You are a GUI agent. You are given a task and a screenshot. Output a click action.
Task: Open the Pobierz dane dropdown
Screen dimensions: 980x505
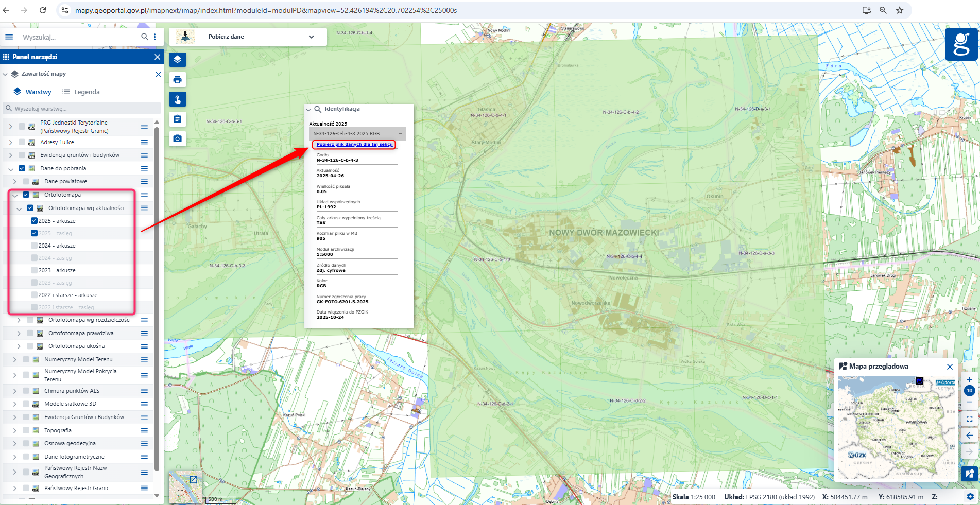(311, 37)
